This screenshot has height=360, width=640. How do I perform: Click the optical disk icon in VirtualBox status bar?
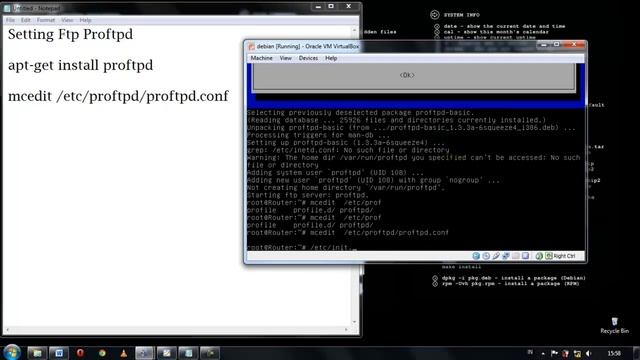(486, 256)
